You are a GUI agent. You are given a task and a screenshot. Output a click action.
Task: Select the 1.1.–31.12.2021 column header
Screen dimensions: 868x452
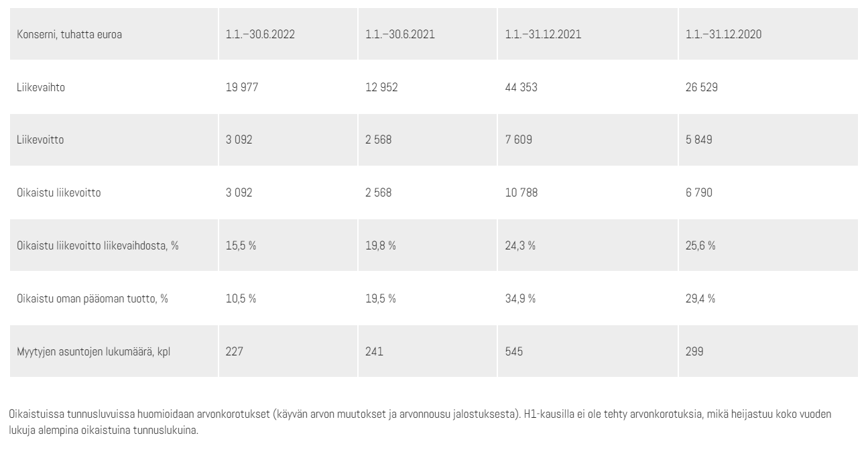coord(543,34)
